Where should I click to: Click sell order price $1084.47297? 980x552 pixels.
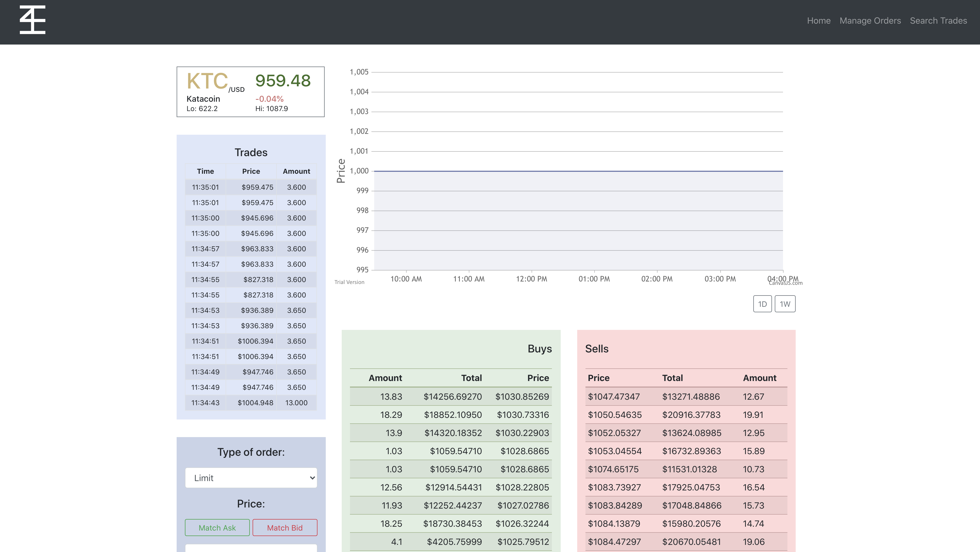pyautogui.click(x=614, y=542)
